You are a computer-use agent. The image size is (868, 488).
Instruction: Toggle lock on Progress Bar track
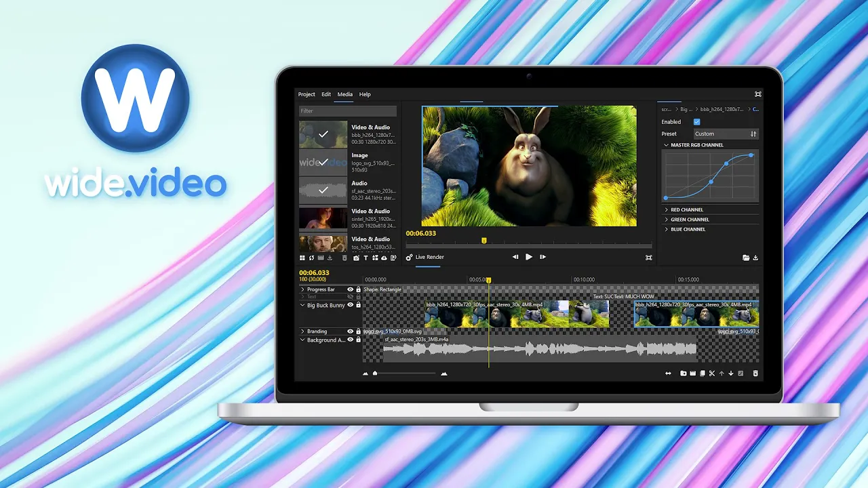coord(359,289)
